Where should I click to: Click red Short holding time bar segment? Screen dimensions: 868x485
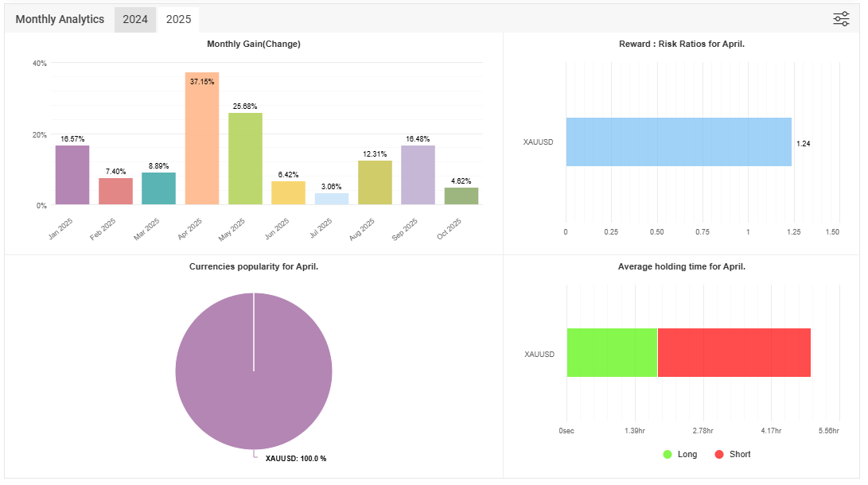(734, 353)
